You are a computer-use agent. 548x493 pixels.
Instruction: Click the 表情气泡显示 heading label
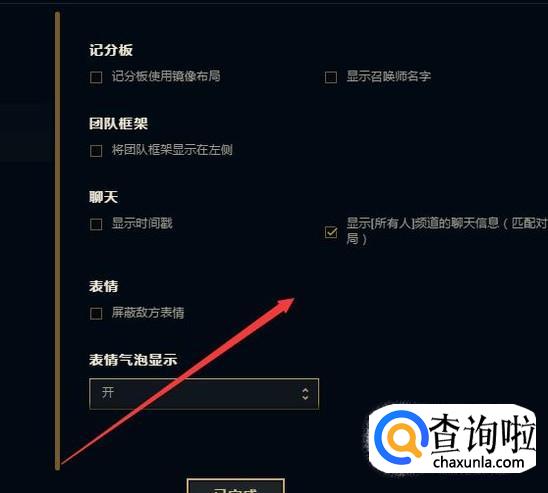[x=133, y=360]
